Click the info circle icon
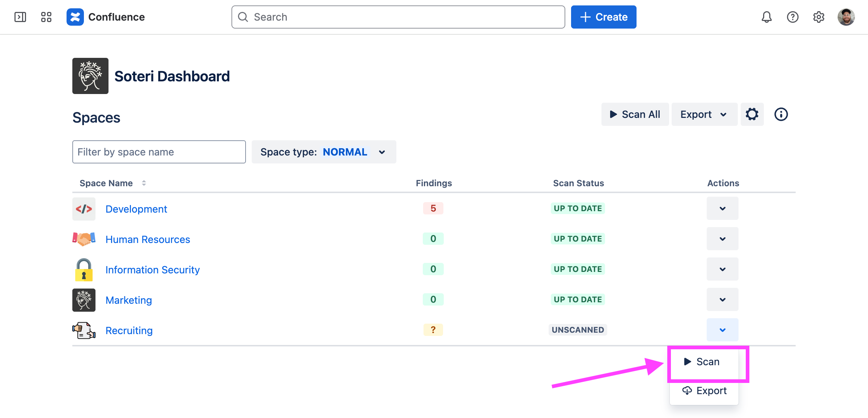 click(x=781, y=114)
